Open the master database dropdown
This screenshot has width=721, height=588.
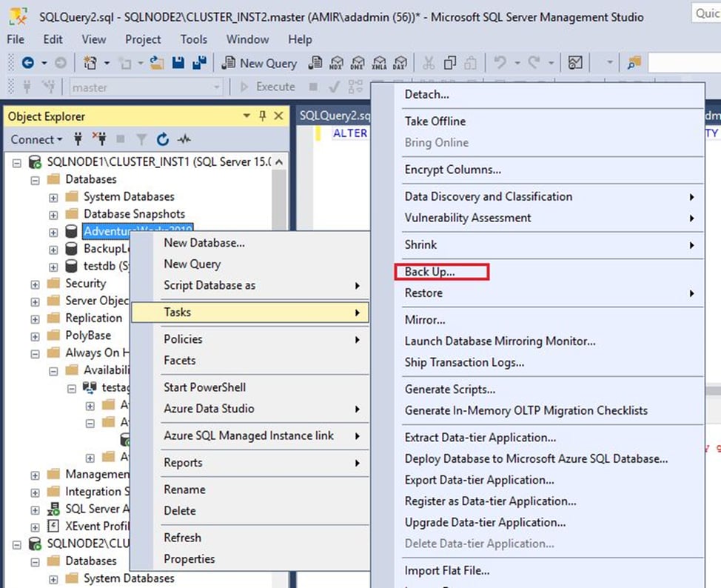coord(215,87)
